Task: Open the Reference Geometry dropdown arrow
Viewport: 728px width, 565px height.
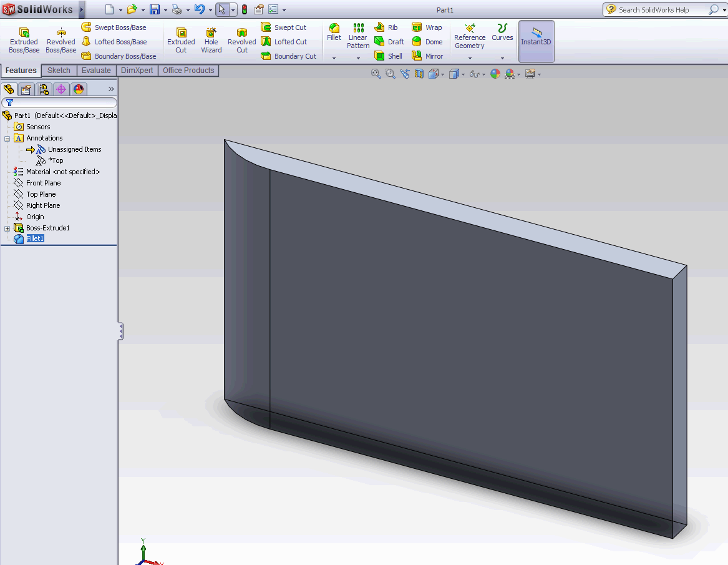Action: click(470, 58)
